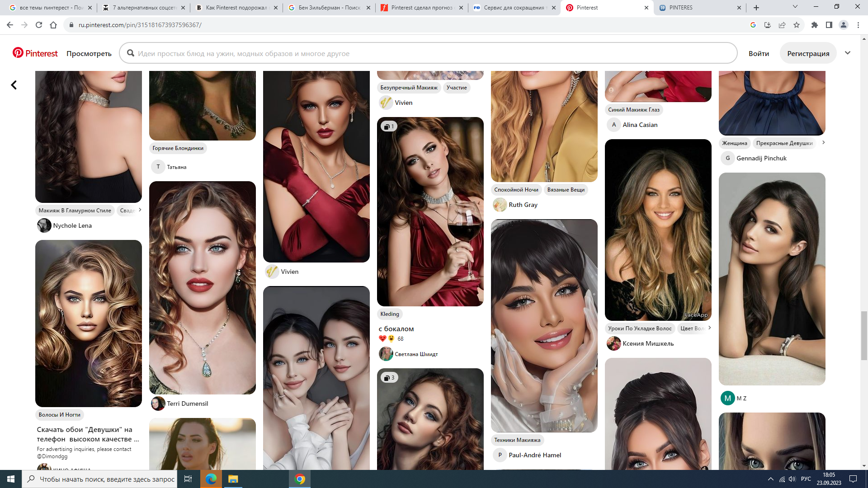Click 'Волосы И Ногти' tag
The image size is (868, 488).
coord(60,415)
